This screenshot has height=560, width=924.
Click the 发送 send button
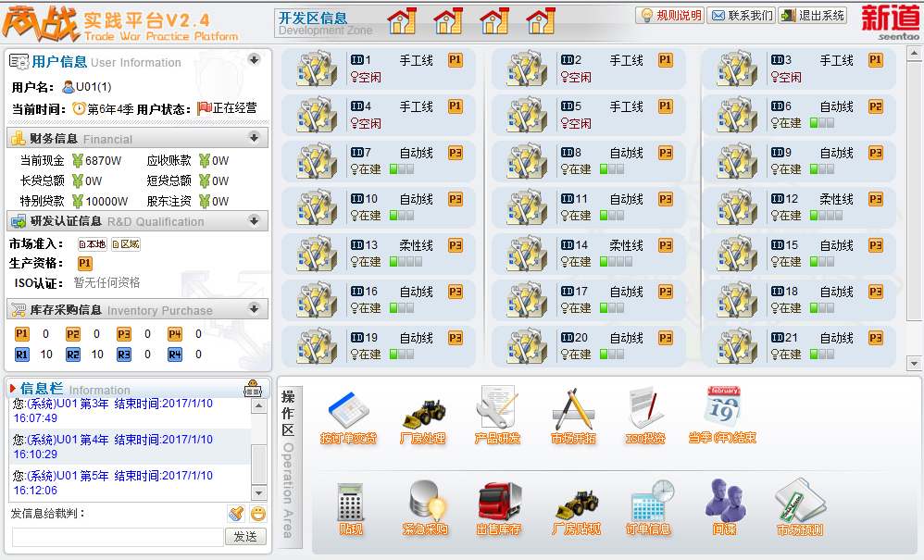245,537
